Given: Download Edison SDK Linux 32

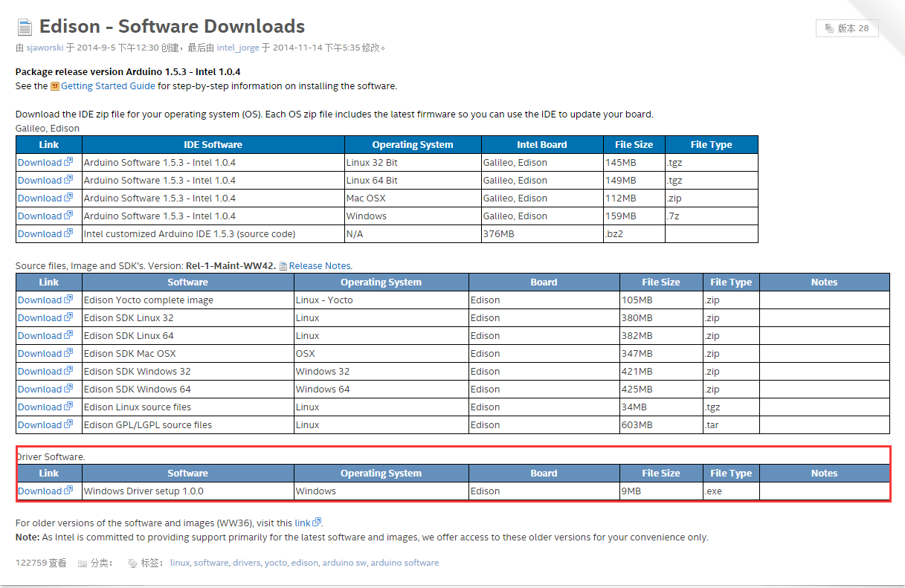Looking at the screenshot, I should pos(39,318).
